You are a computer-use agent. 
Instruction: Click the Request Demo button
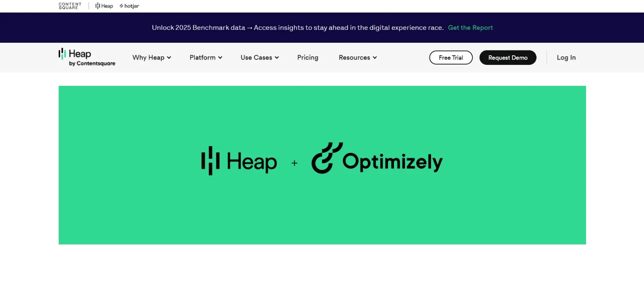coord(508,58)
